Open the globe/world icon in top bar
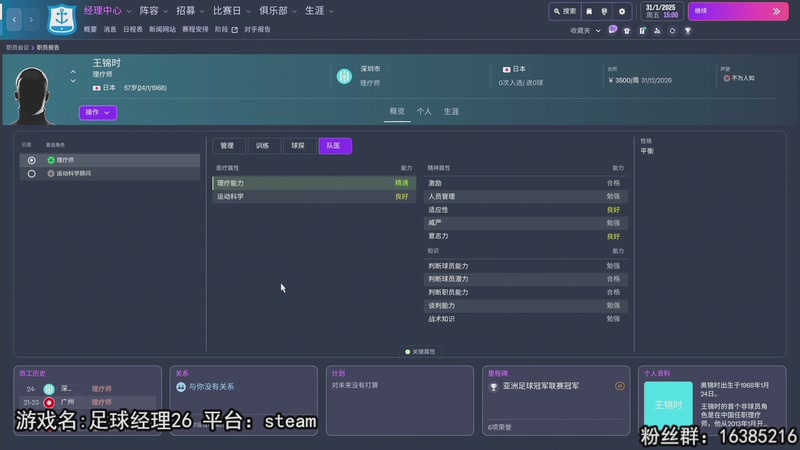The height and width of the screenshot is (450, 800). tap(604, 11)
